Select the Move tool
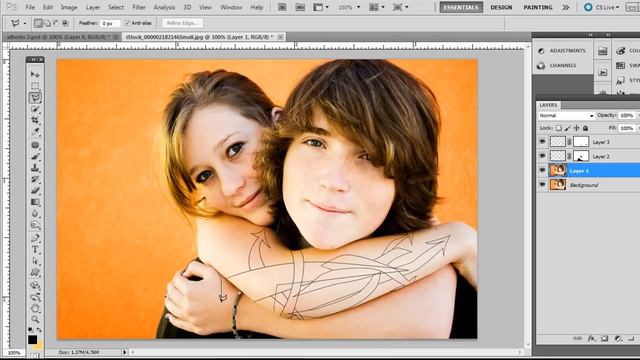This screenshot has height=360, width=640. click(35, 75)
